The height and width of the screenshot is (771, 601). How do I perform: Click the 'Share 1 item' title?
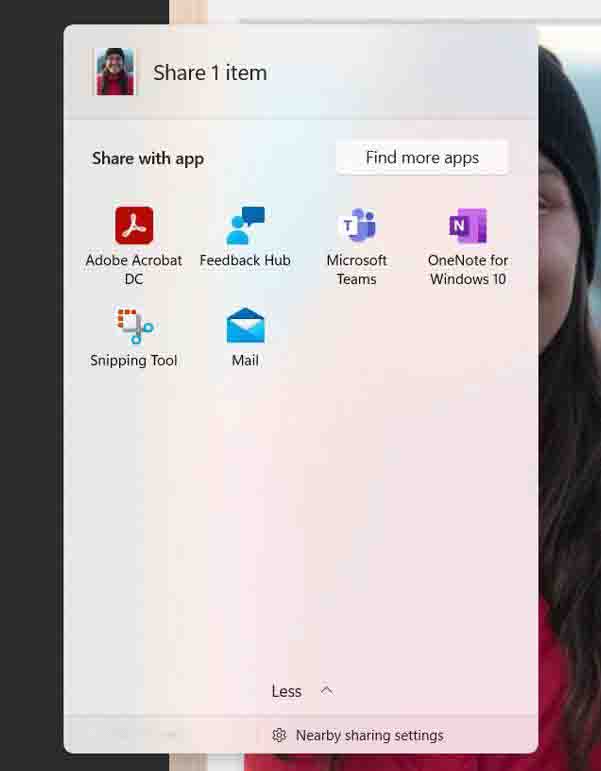tap(210, 73)
